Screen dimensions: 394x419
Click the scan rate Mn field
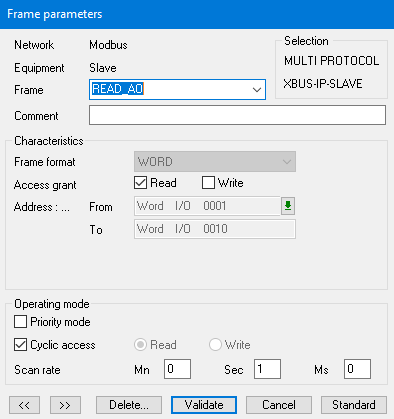tap(177, 369)
